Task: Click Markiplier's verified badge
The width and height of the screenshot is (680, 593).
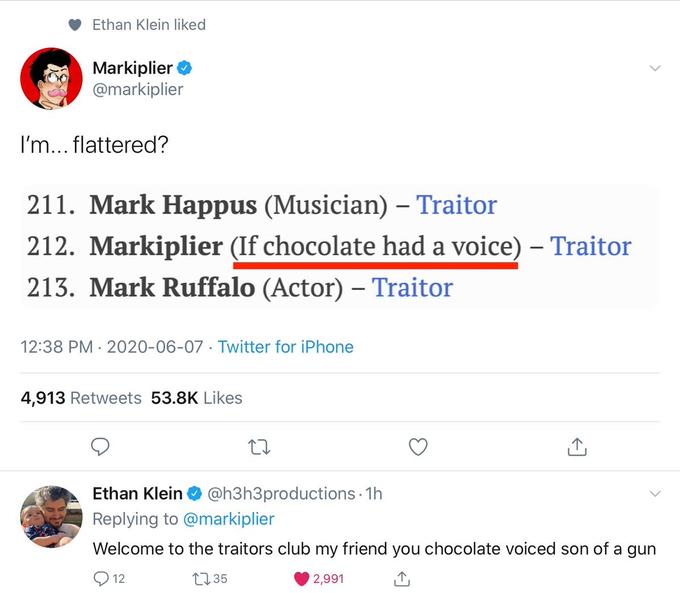Action: tap(186, 69)
